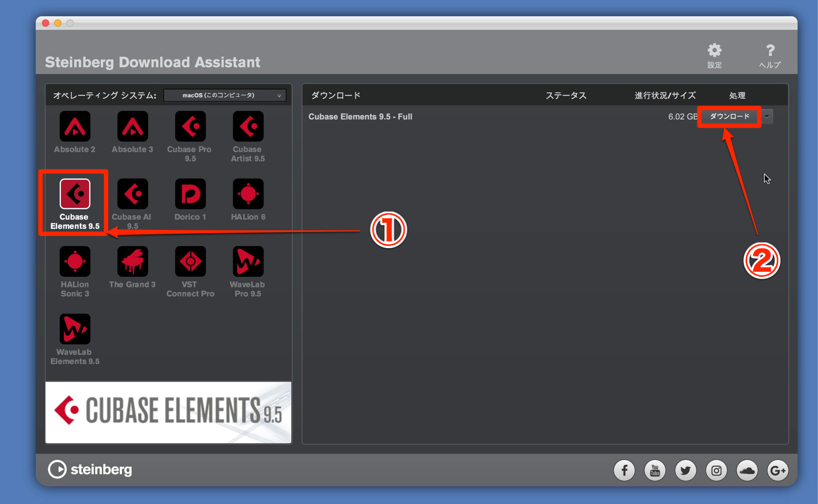
Task: Minimize the window with yellow button
Action: [57, 23]
